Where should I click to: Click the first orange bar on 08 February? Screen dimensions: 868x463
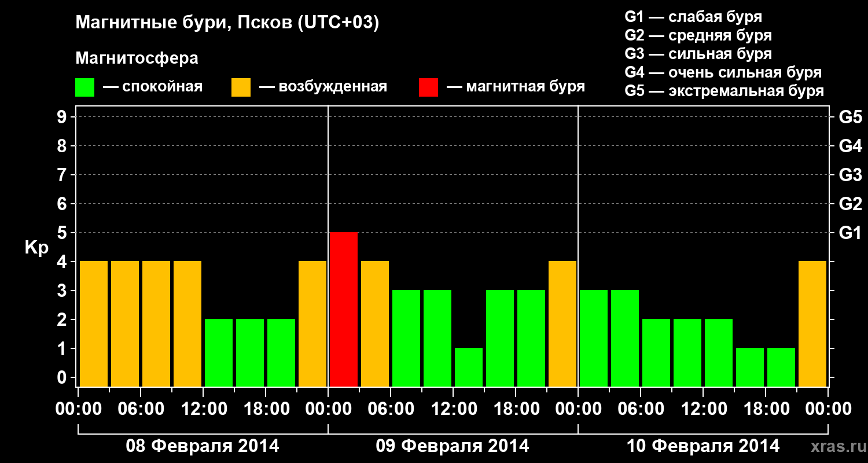pos(94,324)
